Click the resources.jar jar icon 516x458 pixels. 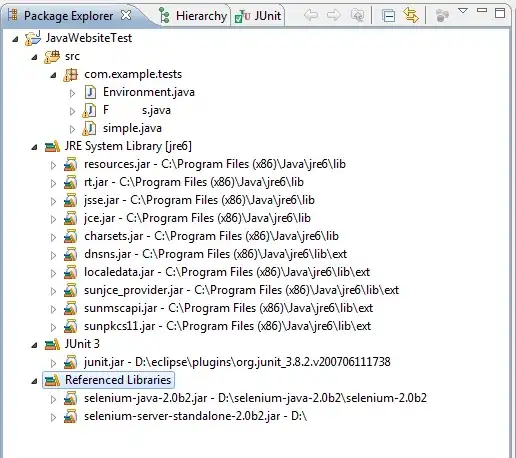tap(70, 164)
